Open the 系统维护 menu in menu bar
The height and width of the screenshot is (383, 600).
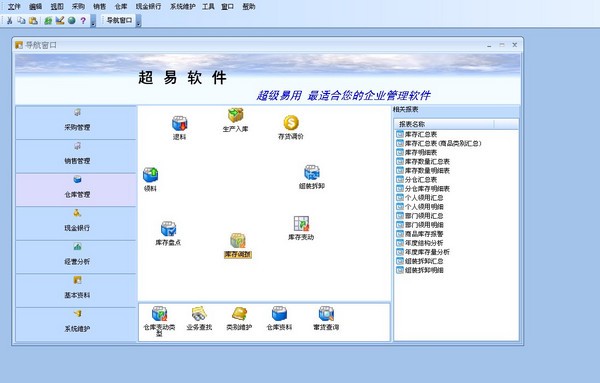click(183, 7)
